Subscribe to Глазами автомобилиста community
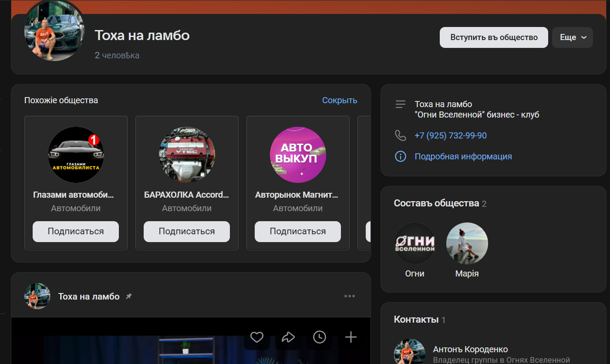 (x=76, y=231)
